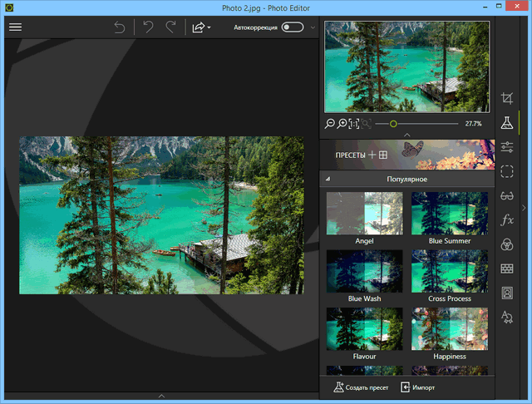Open the export/share dropdown
The image size is (532, 404).
tap(201, 27)
